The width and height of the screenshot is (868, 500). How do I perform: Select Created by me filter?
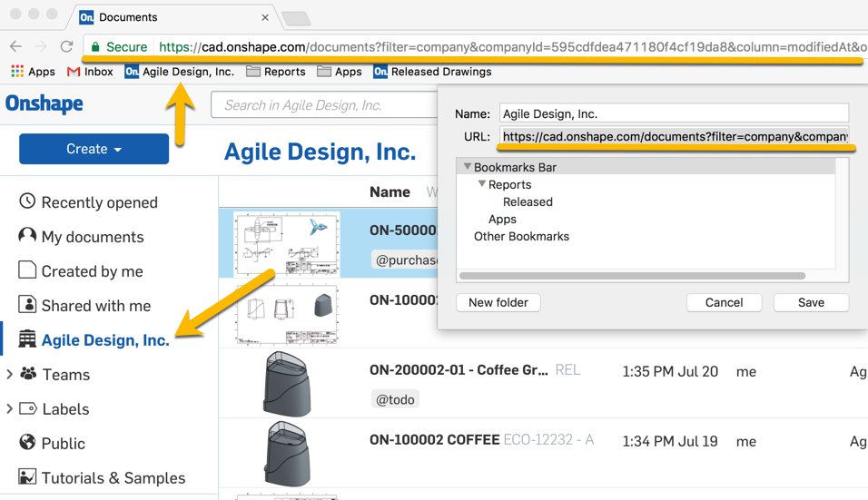(x=81, y=271)
